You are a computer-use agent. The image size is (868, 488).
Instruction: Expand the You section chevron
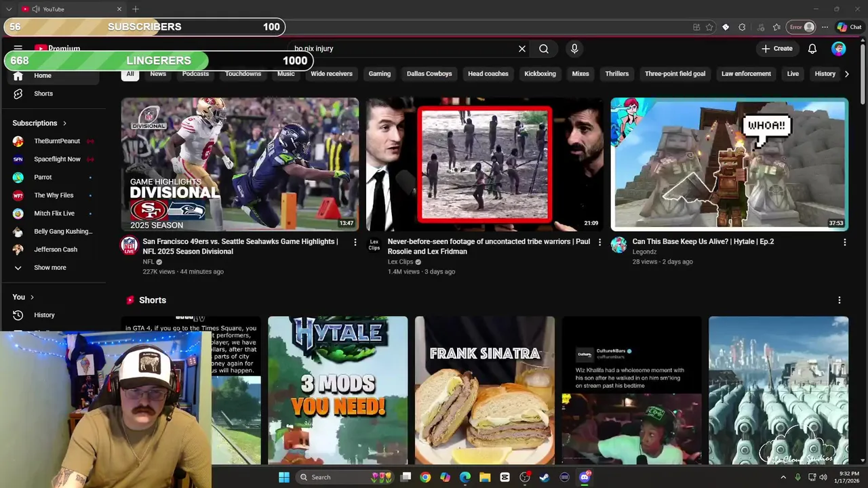(x=32, y=297)
